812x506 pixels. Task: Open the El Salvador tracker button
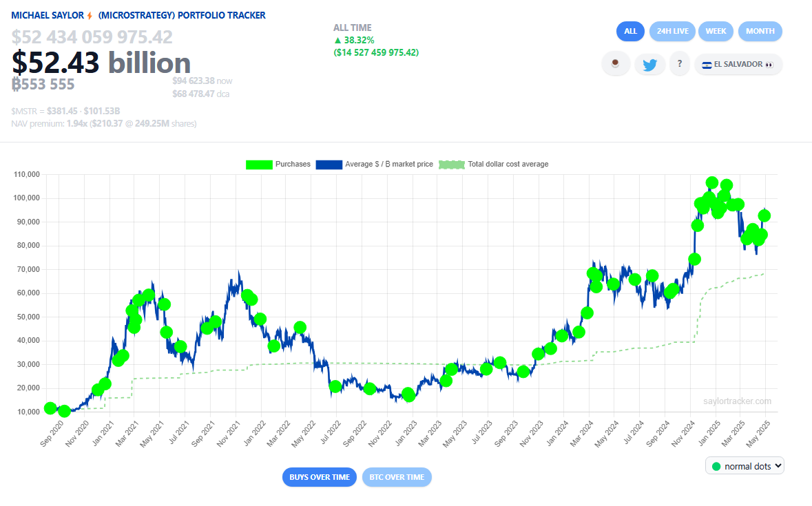[738, 65]
